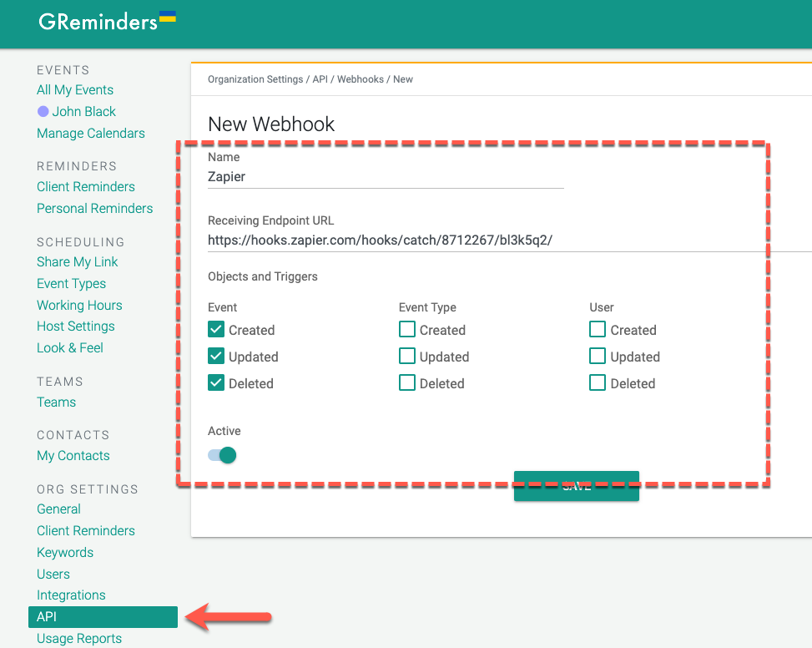Edit the Name field containing Zapier

tap(386, 177)
